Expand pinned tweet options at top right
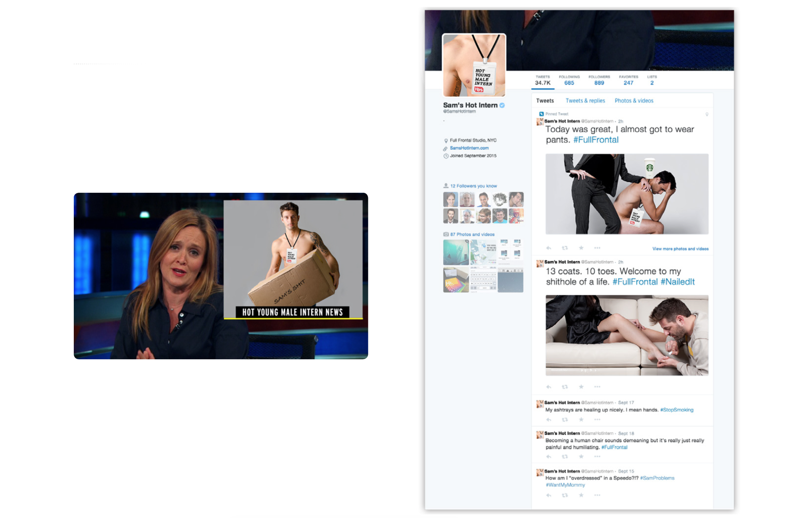The image size is (812, 522). pyautogui.click(x=707, y=114)
